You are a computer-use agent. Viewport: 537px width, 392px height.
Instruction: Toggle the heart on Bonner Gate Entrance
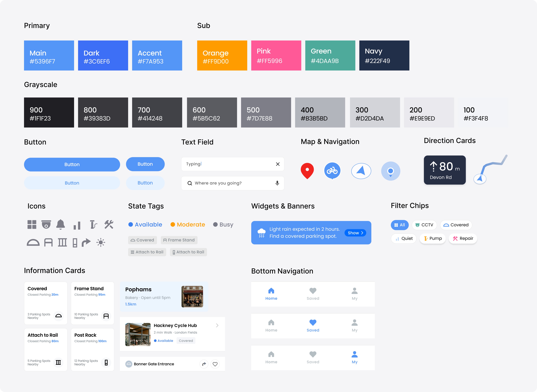tap(215, 364)
